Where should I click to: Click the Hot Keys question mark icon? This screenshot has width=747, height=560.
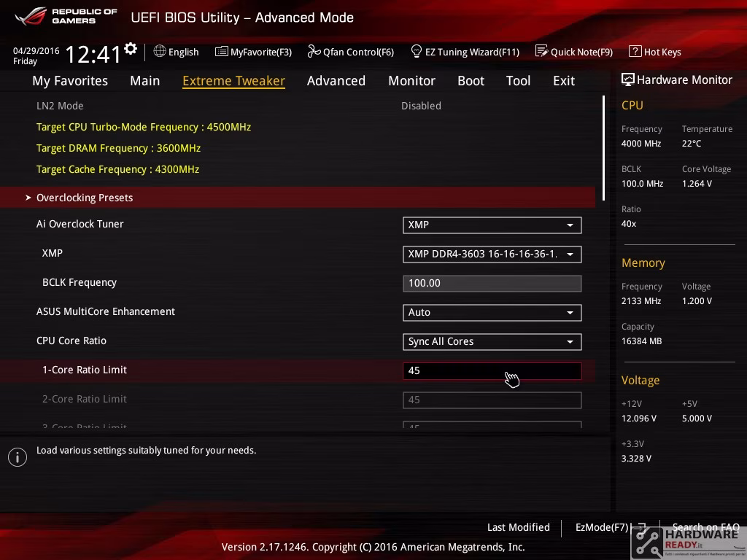635,52
